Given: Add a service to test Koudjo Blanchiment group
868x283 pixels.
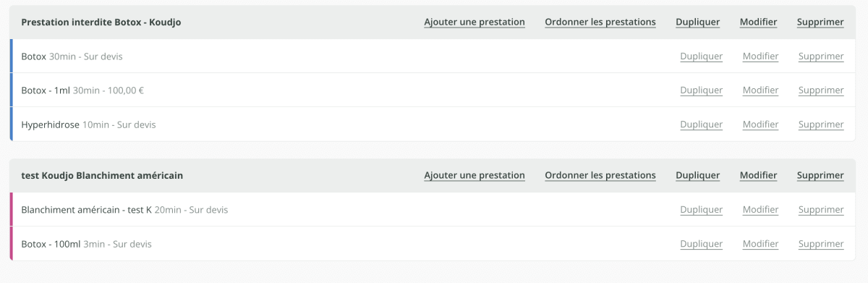Looking at the screenshot, I should click(475, 175).
